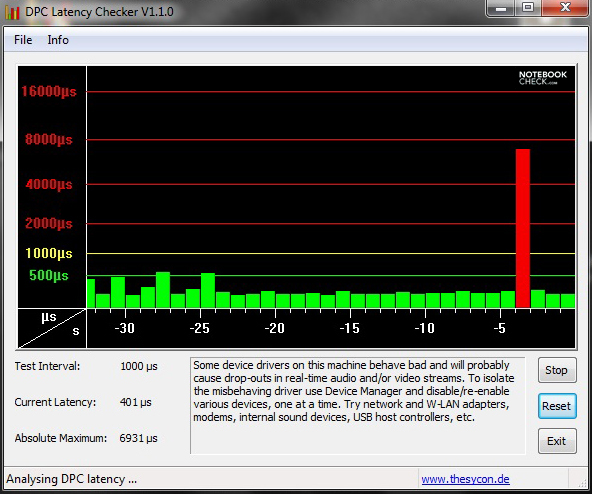Click the DPC Latency Checker title bar icon
This screenshot has width=592, height=494.
[12, 12]
